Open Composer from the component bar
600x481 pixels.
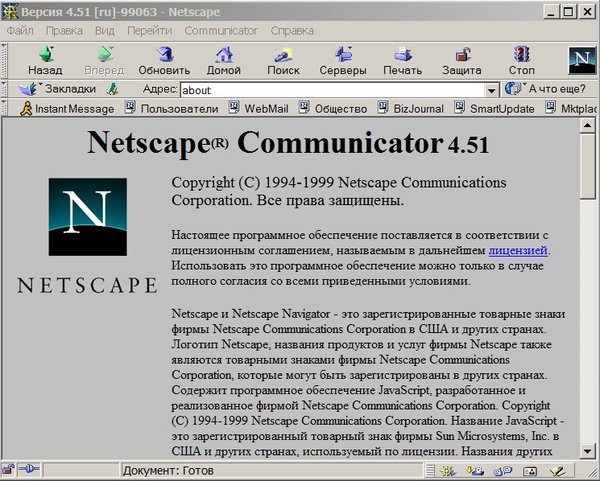click(x=557, y=471)
